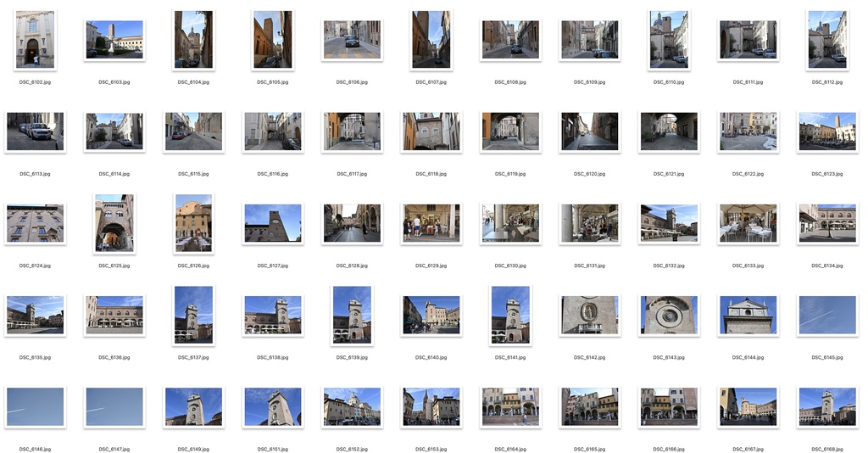Select the DSC_6164.jpg thumbnail

pos(509,407)
